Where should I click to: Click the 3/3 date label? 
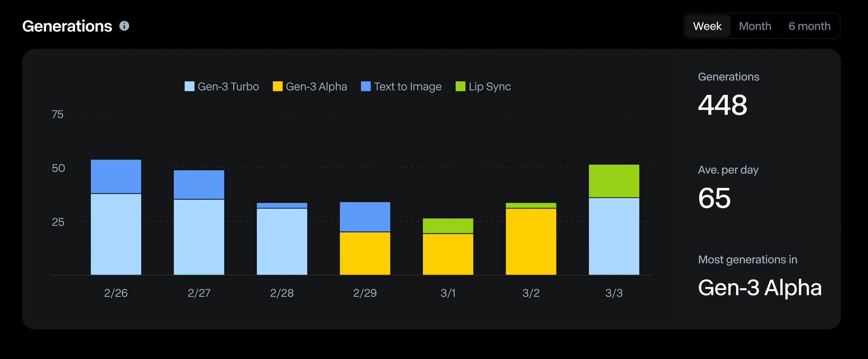614,293
